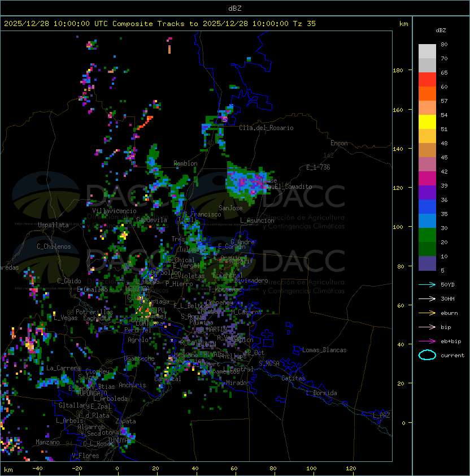This screenshot has width=470, height=476.
Task: Pick the red 60-65 dBZ legend swatch
Action: click(x=427, y=80)
